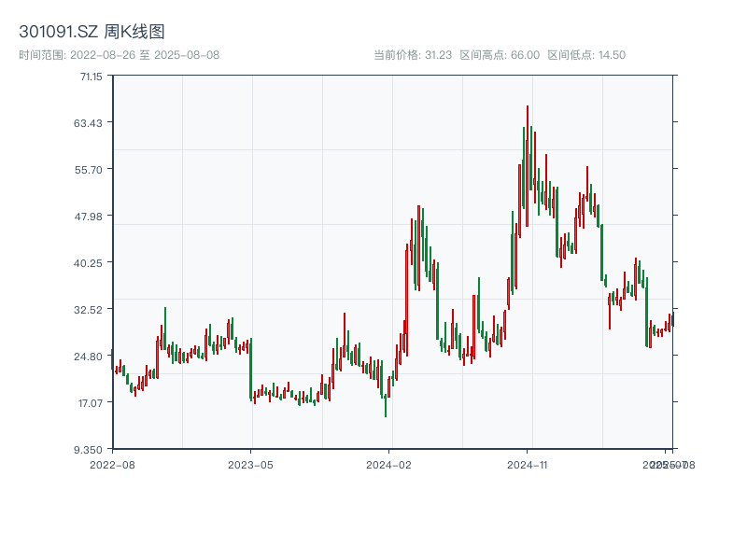747x560 pixels.
Task: Click the x-axis label 2024-11
Action: coord(527,465)
